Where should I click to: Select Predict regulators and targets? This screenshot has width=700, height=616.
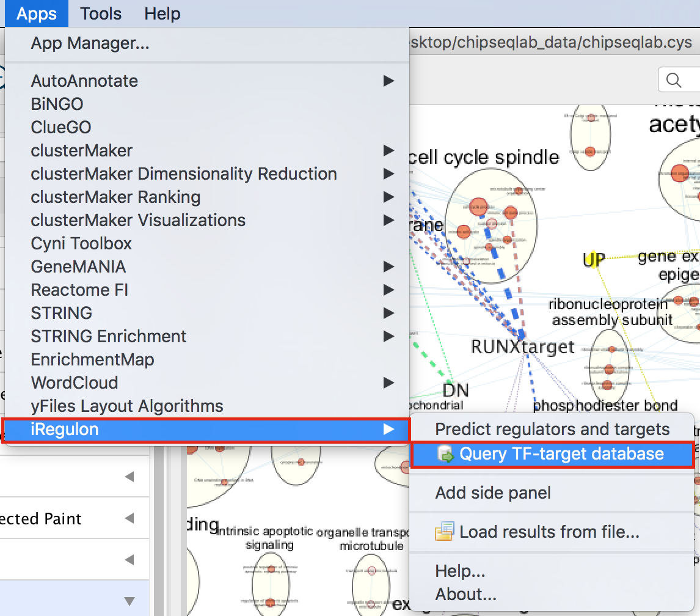pos(552,430)
